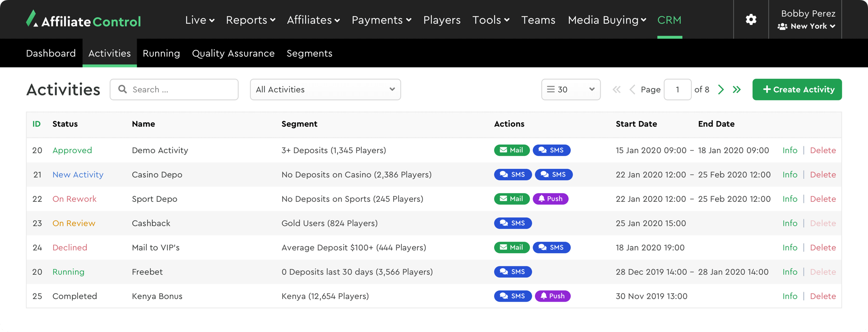The width and height of the screenshot is (868, 332).
Task: Open the Reports menu
Action: point(250,20)
